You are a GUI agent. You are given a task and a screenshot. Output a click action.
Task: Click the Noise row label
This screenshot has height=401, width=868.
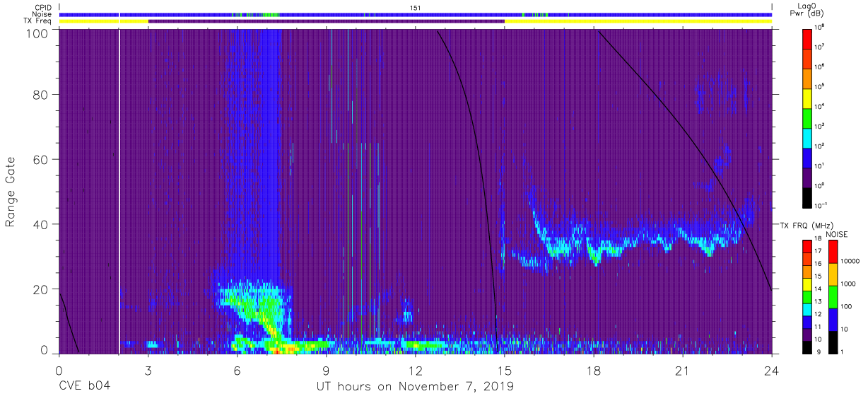pyautogui.click(x=42, y=14)
